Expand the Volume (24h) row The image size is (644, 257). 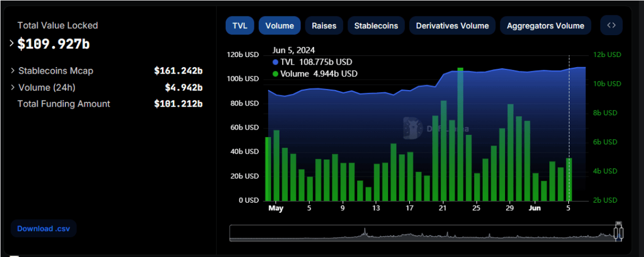tap(13, 87)
